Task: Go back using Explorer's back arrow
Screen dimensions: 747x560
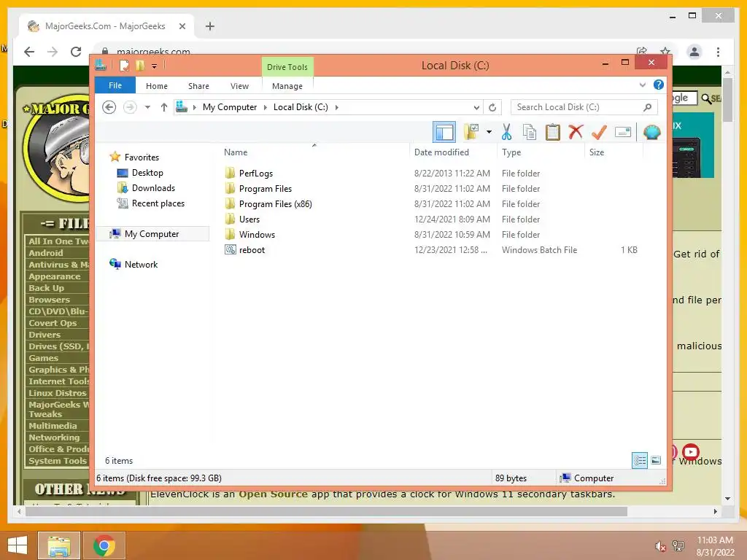Action: point(109,107)
